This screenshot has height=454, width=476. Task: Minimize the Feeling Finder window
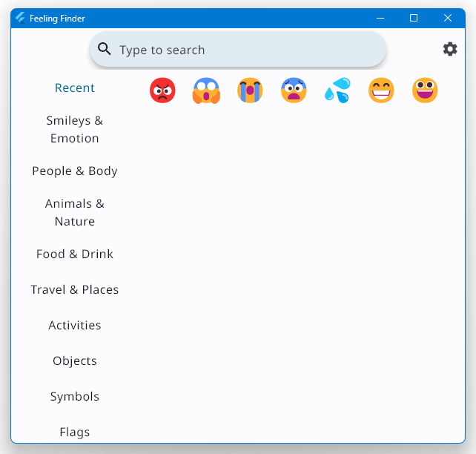[380, 18]
